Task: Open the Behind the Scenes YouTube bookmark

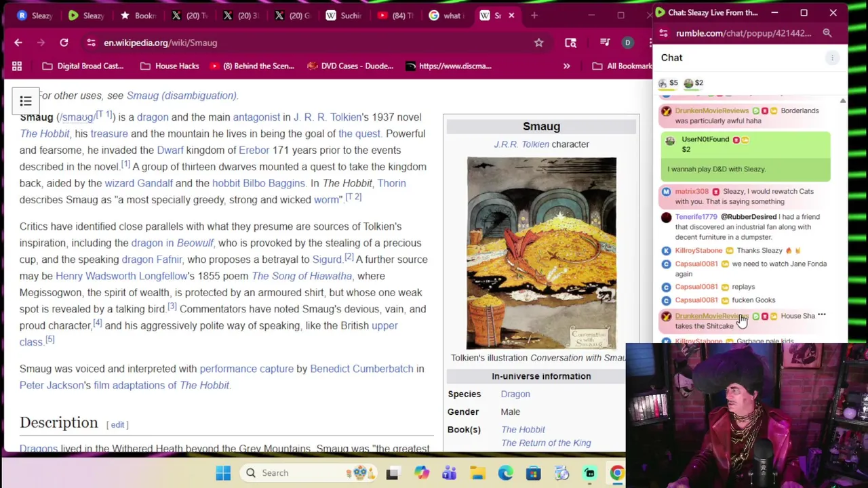Action: 252,66
